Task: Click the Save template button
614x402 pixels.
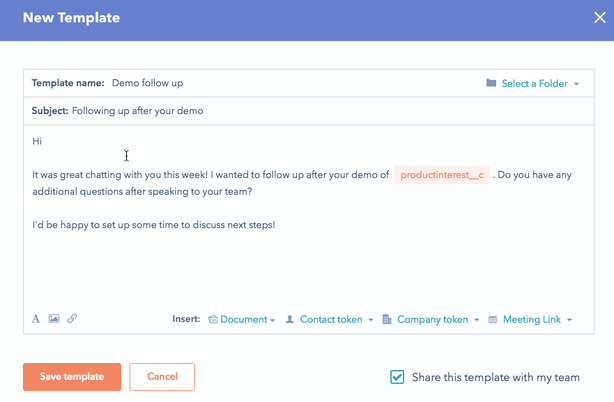Action: click(72, 377)
